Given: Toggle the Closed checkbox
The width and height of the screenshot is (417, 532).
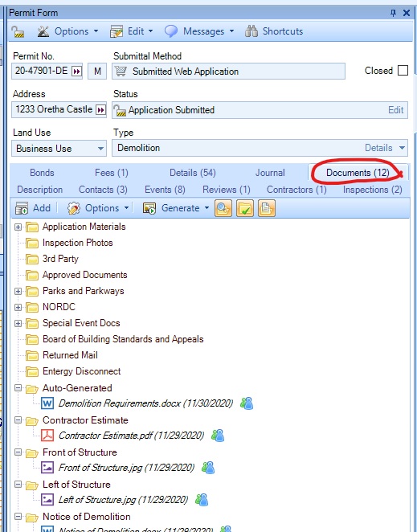Looking at the screenshot, I should pyautogui.click(x=403, y=71).
